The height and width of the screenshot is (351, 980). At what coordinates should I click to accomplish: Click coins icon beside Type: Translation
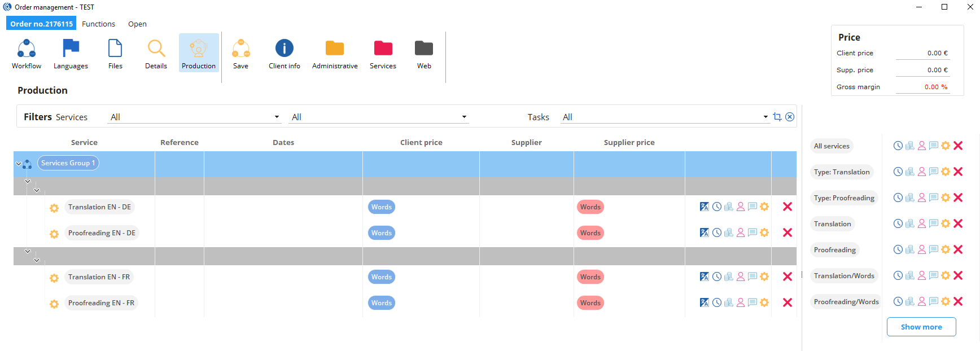[x=910, y=172]
